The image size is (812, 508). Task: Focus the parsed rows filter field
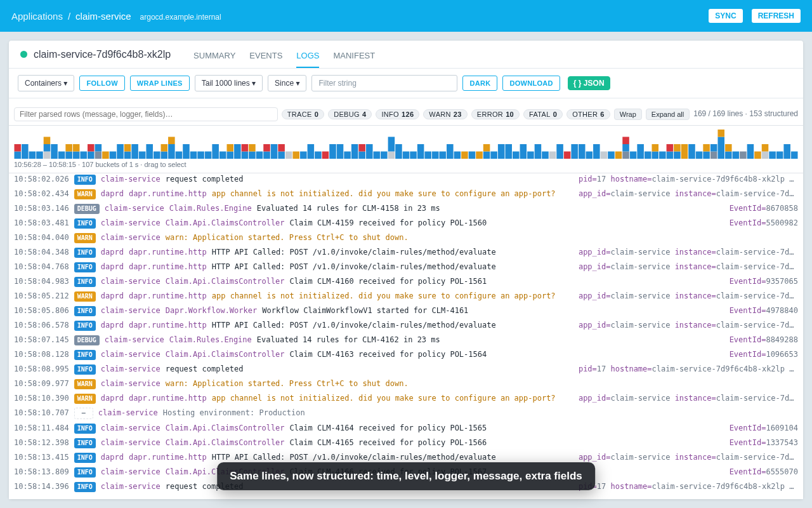146,114
